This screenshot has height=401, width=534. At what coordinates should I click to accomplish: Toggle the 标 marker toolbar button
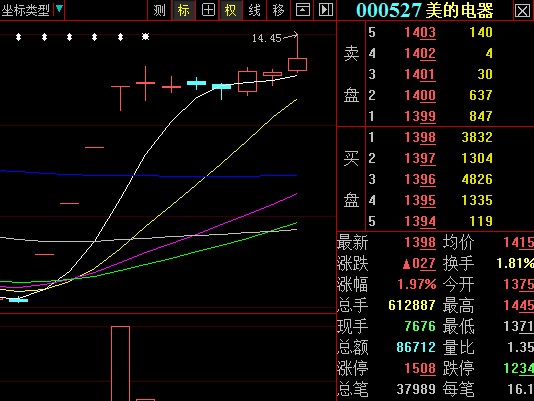[183, 10]
